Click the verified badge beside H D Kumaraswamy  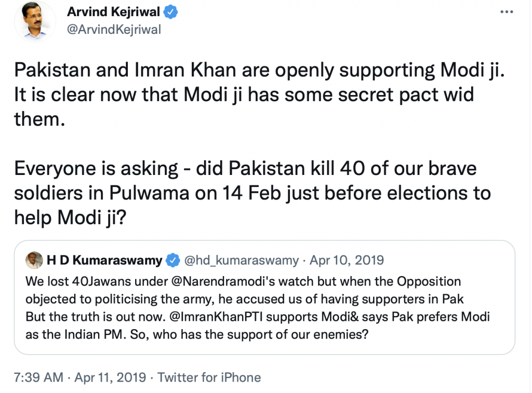pyautogui.click(x=173, y=260)
